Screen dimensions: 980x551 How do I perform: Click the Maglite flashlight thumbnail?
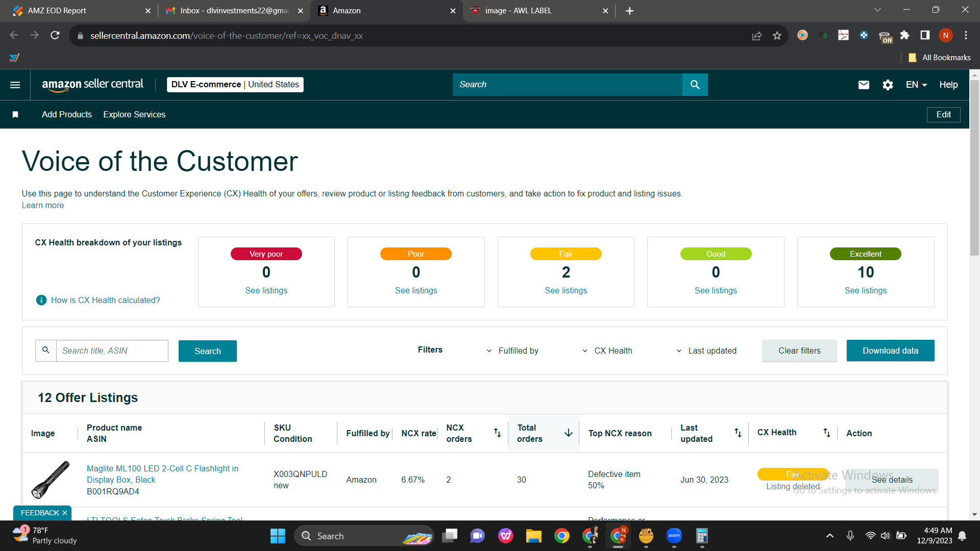coord(51,480)
